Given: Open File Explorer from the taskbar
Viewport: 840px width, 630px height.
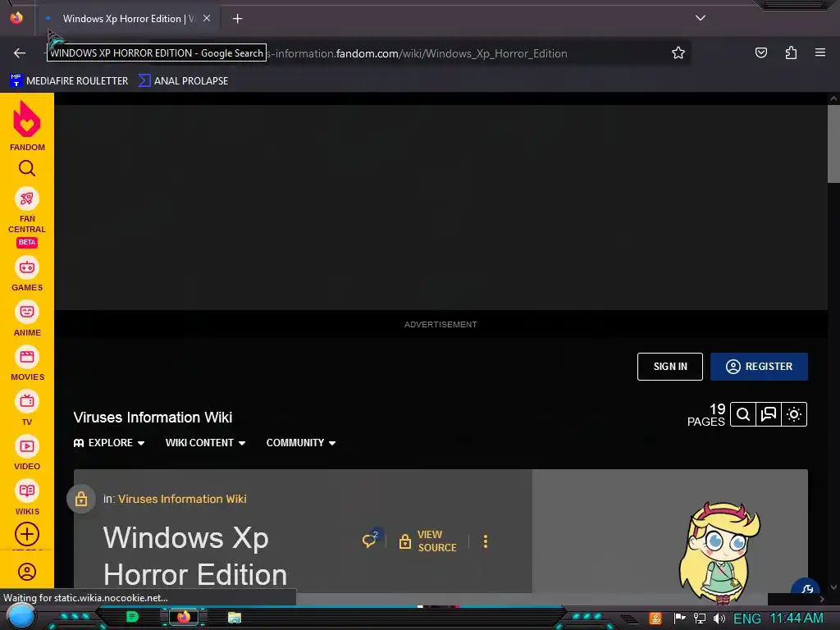Looking at the screenshot, I should [x=234, y=617].
